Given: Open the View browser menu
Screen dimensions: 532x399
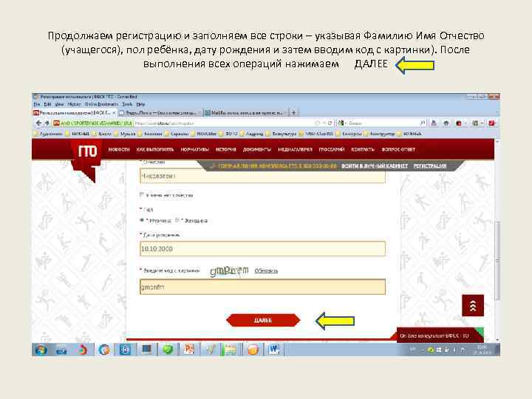Looking at the screenshot, I should pos(59,104).
